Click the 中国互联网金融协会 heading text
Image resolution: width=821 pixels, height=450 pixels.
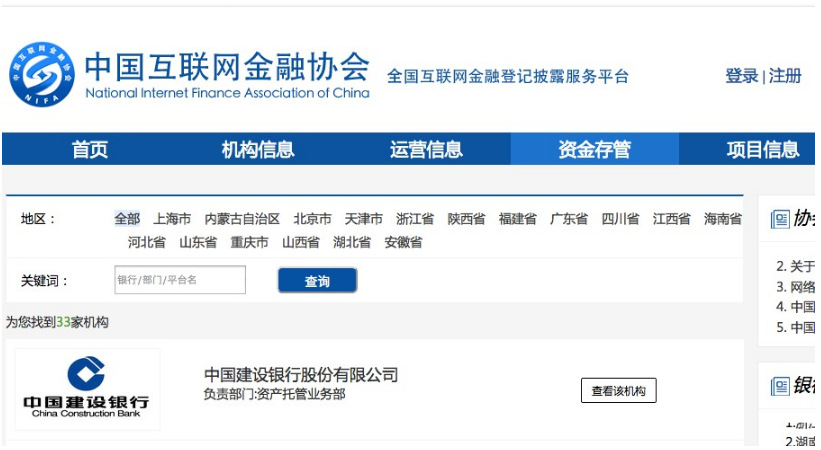pos(227,67)
